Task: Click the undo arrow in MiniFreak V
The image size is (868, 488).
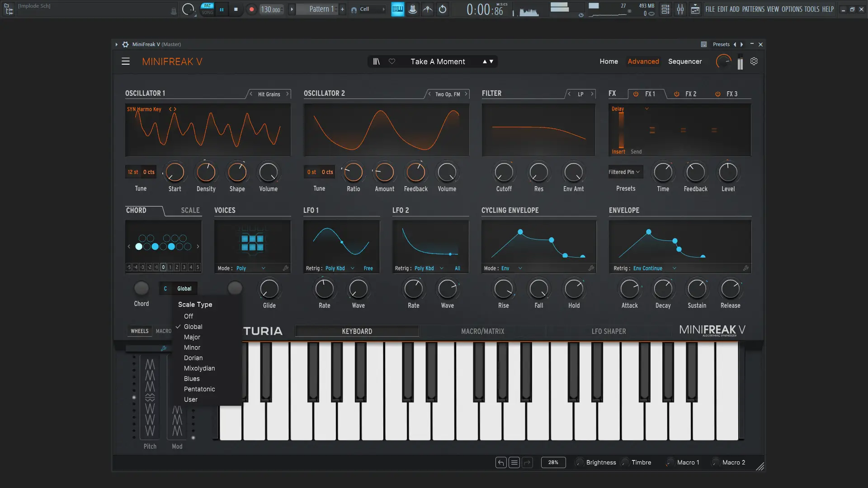Action: (501, 462)
